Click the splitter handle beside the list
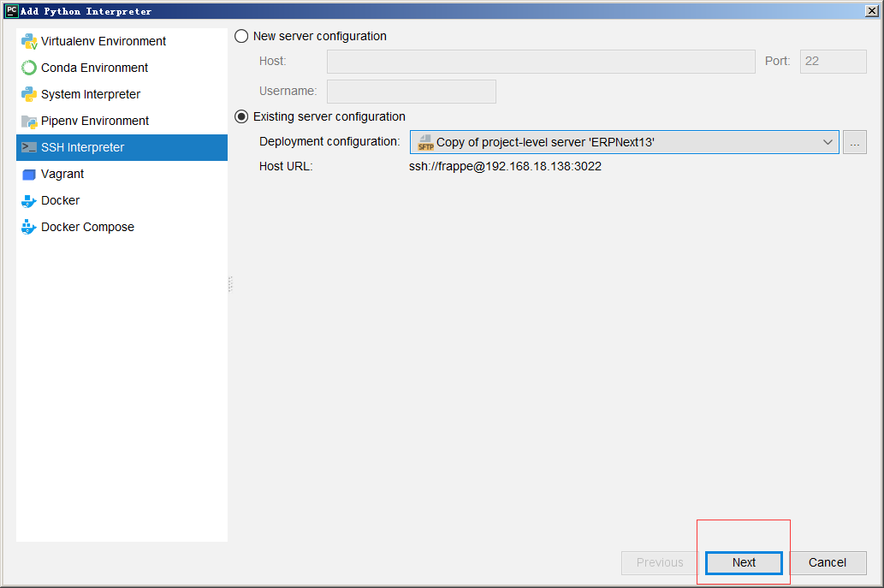The image size is (884, 588). (x=230, y=284)
